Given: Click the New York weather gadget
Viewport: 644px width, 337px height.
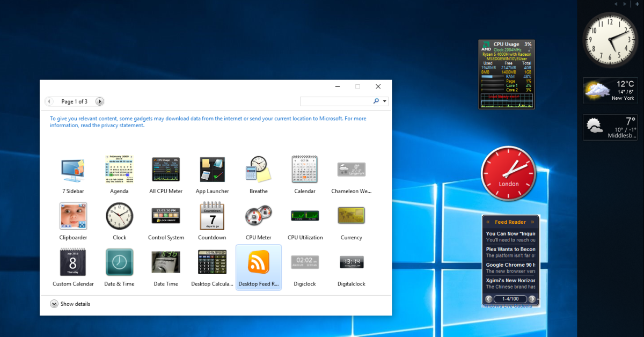Looking at the screenshot, I should (610, 90).
